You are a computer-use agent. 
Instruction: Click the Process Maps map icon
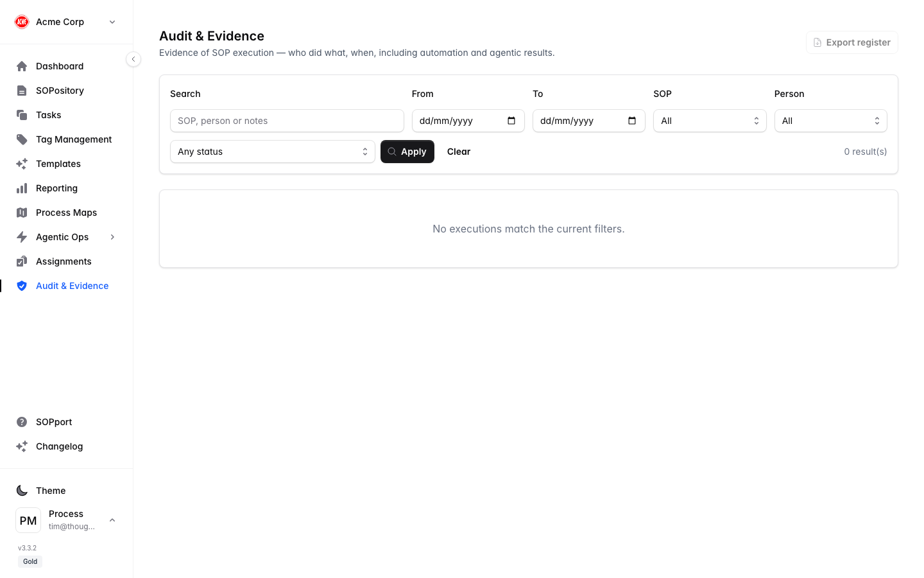click(x=22, y=213)
